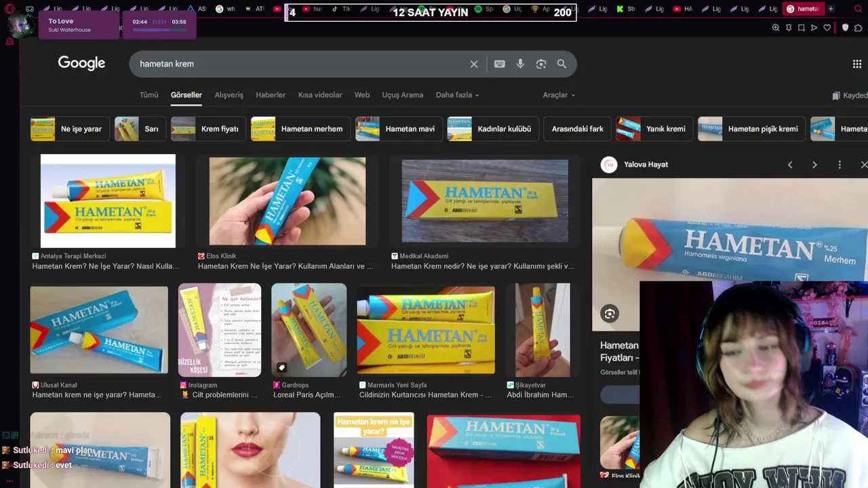
Task: Click the pin icon in address bar
Action: [x=789, y=28]
